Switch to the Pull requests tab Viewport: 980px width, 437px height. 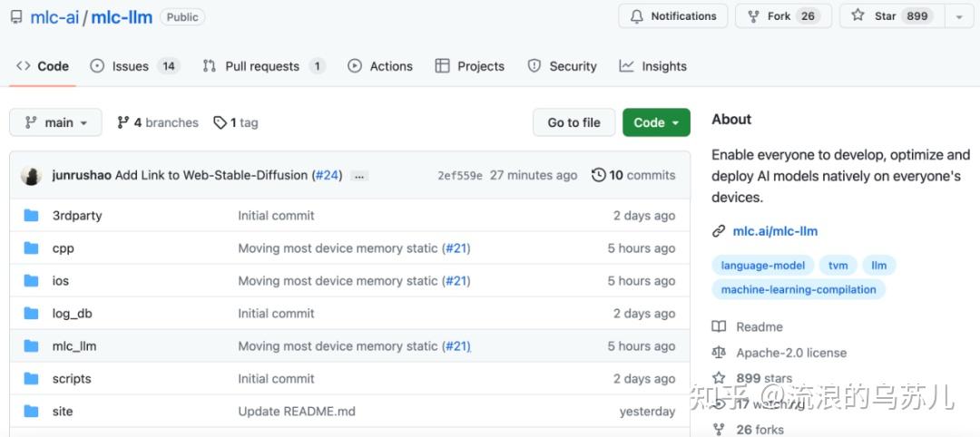pyautogui.click(x=263, y=66)
